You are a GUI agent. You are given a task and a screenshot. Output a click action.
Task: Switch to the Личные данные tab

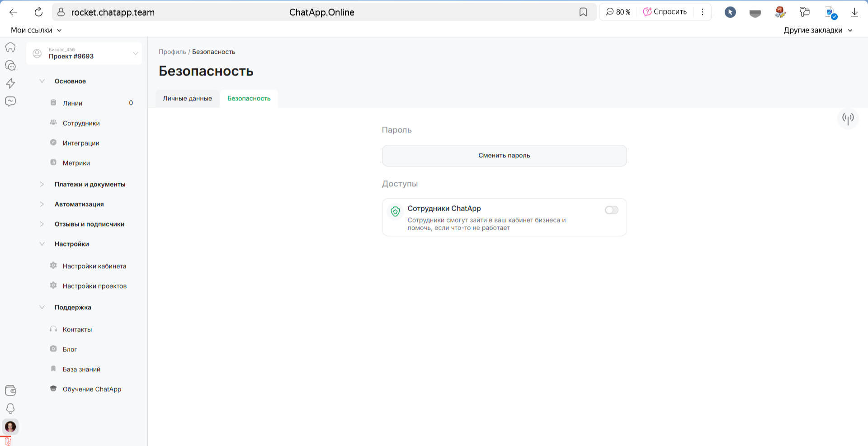(187, 98)
